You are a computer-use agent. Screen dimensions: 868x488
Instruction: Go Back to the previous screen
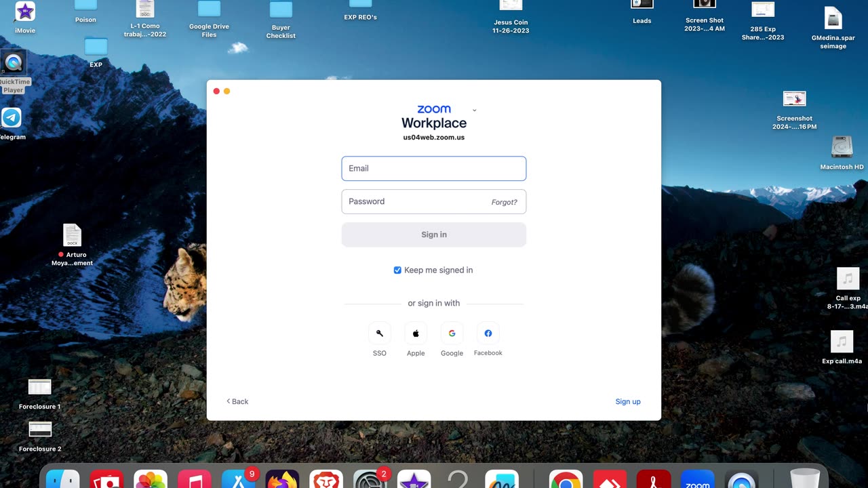point(237,401)
